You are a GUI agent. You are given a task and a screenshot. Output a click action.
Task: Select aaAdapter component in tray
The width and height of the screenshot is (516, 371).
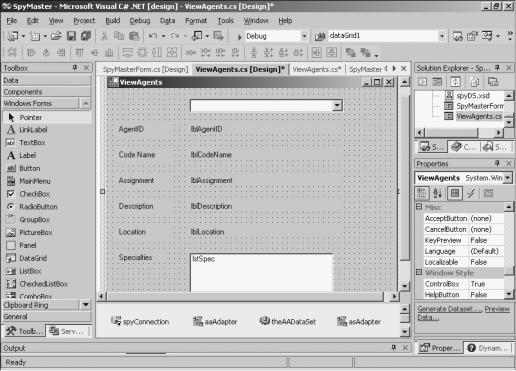click(x=215, y=321)
